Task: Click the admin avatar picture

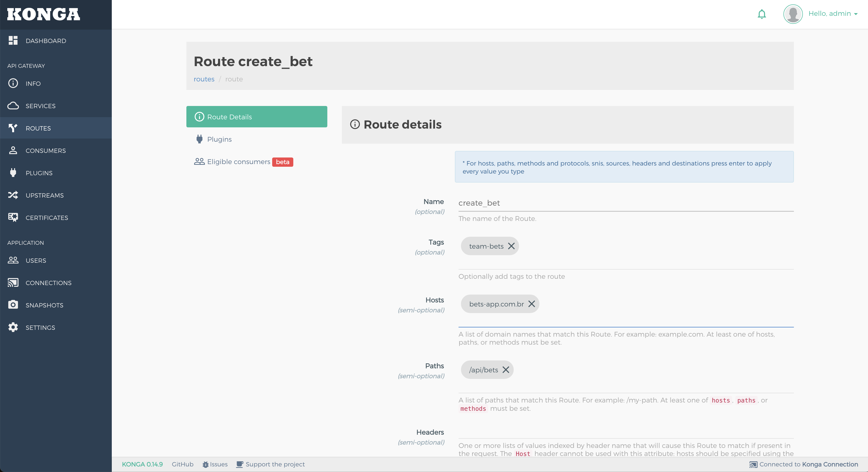Action: (792, 14)
